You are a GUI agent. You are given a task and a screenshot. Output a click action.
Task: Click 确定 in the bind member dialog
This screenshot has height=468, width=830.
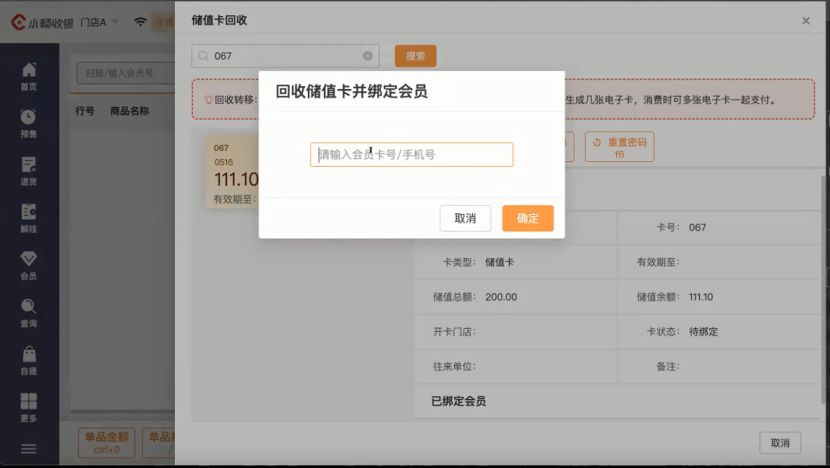pos(528,218)
